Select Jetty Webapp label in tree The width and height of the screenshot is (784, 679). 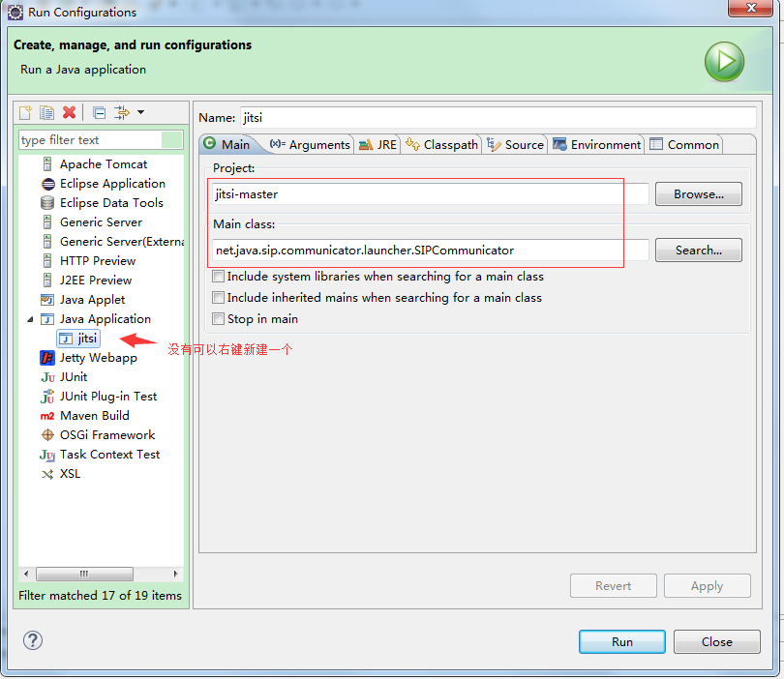click(x=99, y=358)
